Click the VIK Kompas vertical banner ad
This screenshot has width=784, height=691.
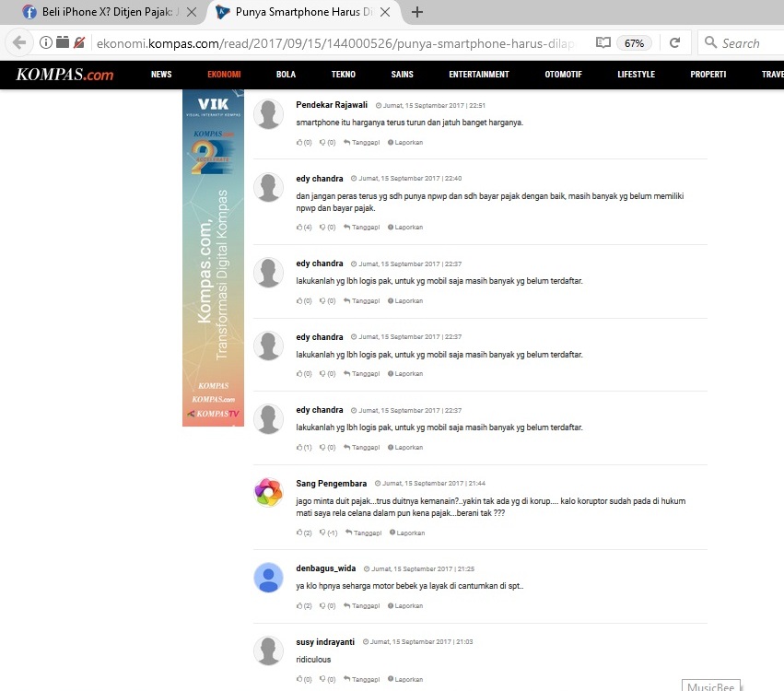(213, 258)
